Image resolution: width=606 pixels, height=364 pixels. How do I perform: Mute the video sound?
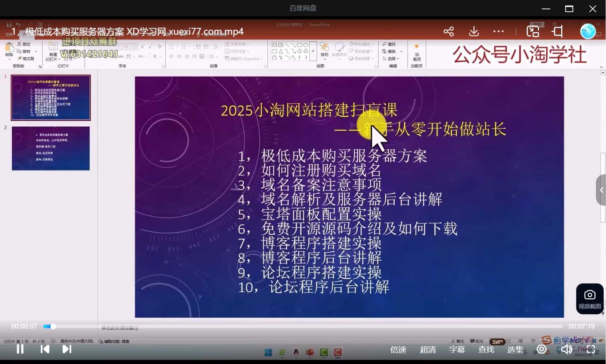[x=566, y=349]
